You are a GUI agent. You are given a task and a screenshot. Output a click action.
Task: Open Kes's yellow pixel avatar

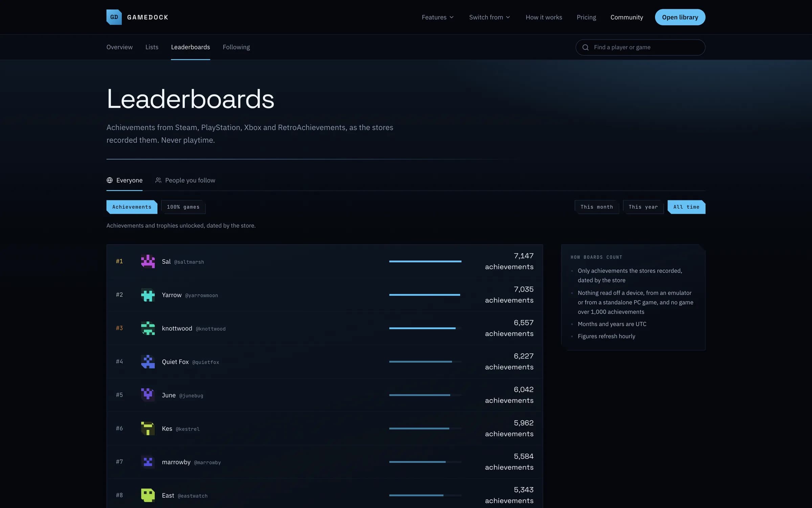[148, 428]
